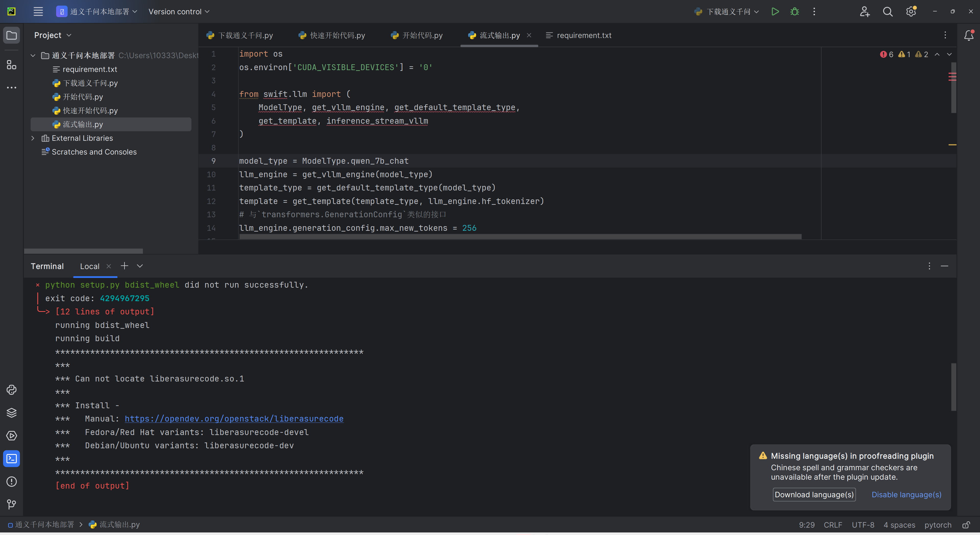The width and height of the screenshot is (980, 535).
Task: Switch to requirement.txt tab
Action: coord(579,35)
